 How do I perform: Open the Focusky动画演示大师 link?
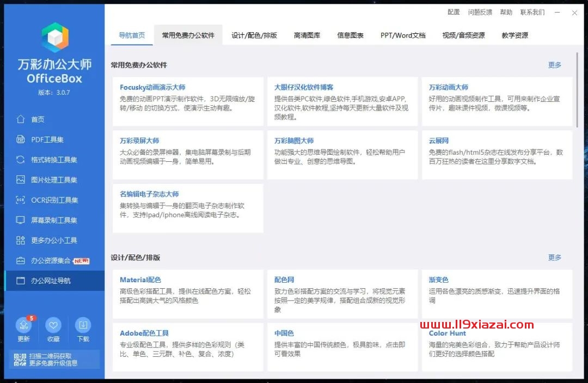tap(152, 87)
